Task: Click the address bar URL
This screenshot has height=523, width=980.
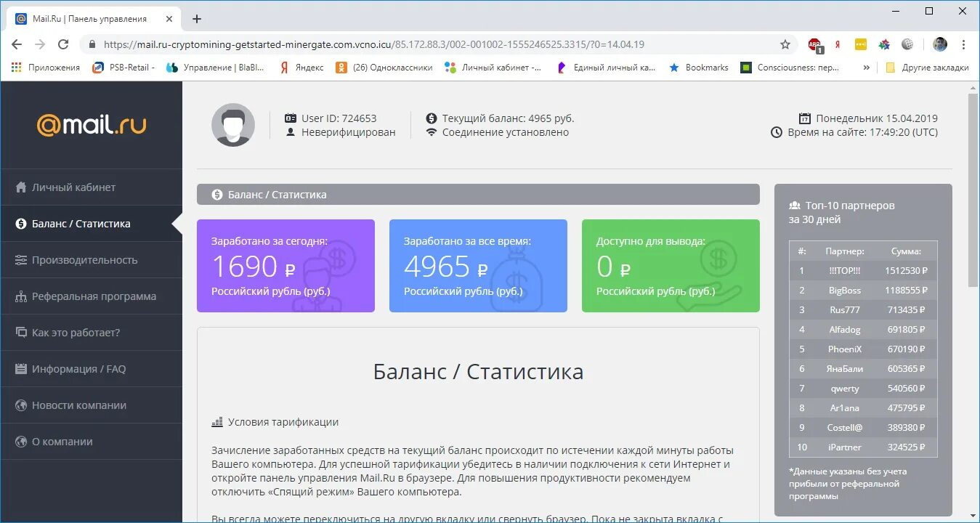Action: pos(374,44)
